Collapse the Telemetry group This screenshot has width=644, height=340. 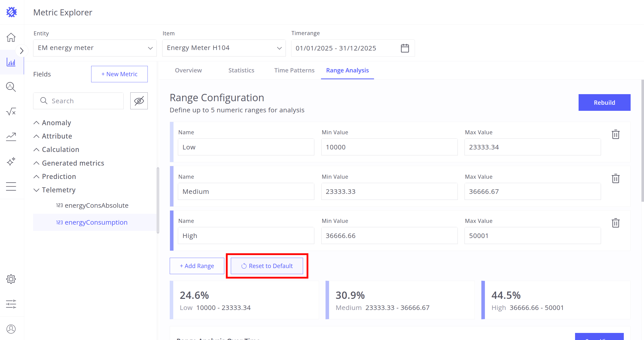pos(36,190)
